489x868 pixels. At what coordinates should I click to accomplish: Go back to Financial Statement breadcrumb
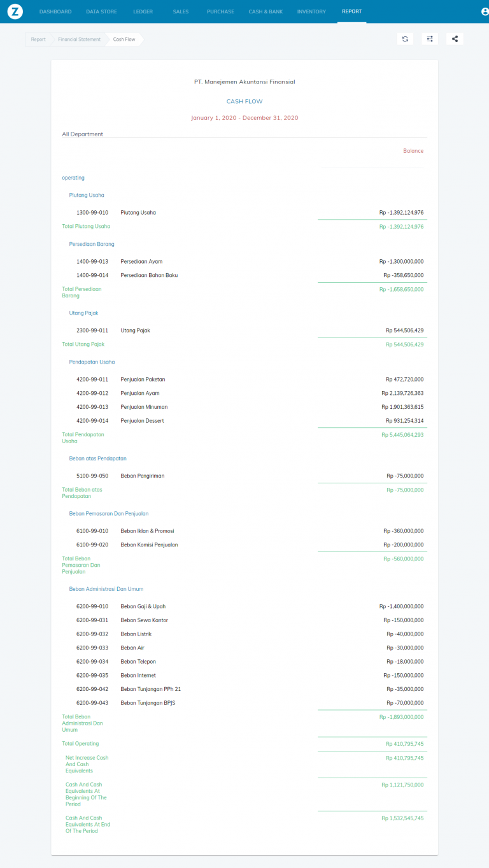79,39
